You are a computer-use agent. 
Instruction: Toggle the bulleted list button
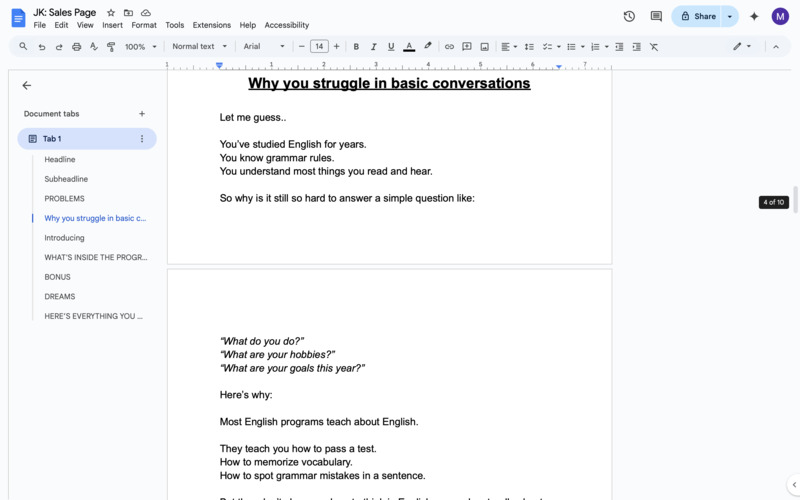pyautogui.click(x=571, y=47)
